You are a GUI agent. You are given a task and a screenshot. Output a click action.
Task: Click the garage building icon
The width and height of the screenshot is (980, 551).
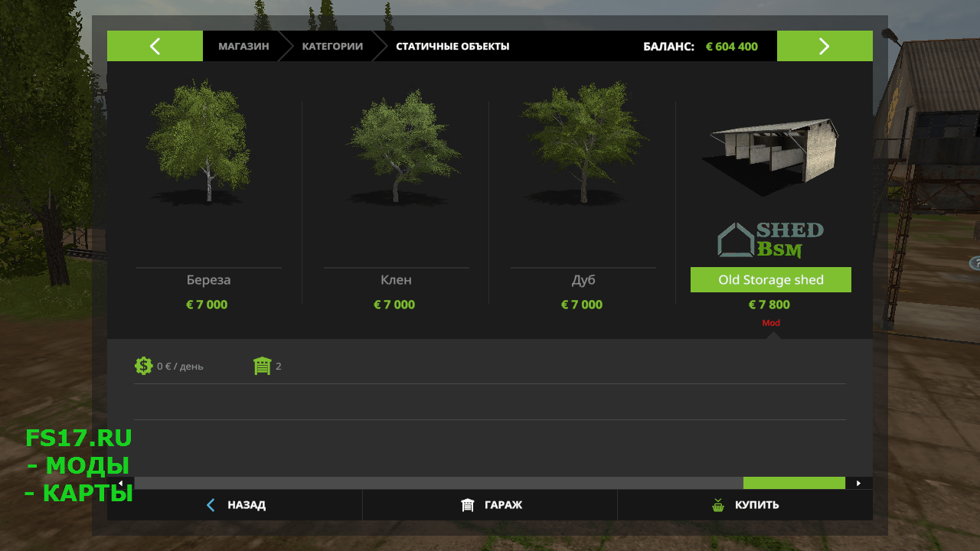468,505
